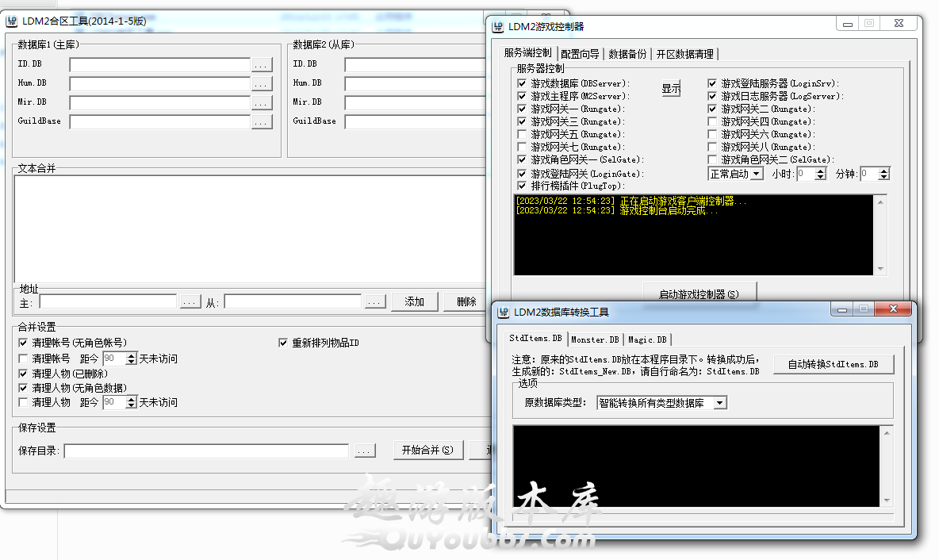Click the LDM2游戏控制器 window icon

click(498, 26)
